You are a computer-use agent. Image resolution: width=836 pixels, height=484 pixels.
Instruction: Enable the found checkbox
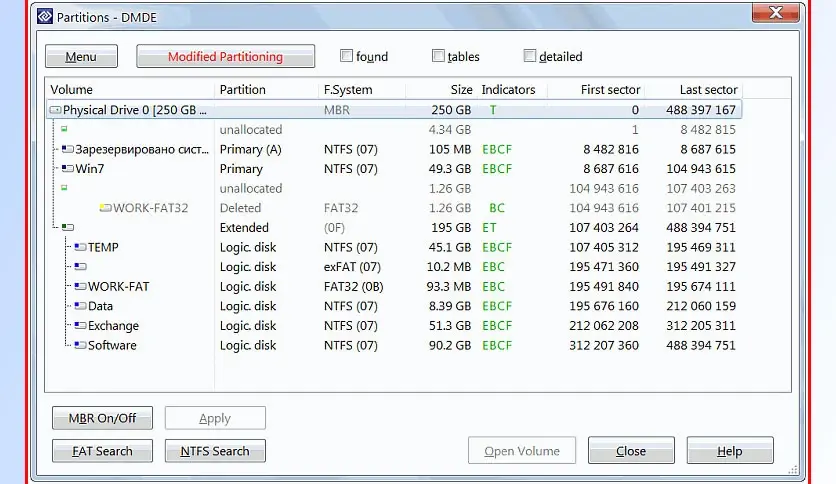347,56
